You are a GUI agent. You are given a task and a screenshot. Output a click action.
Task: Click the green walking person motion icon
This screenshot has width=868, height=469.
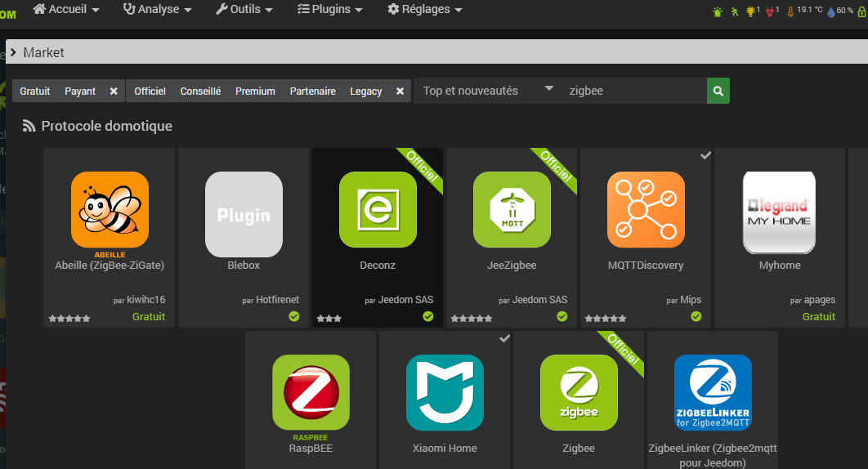(x=735, y=11)
